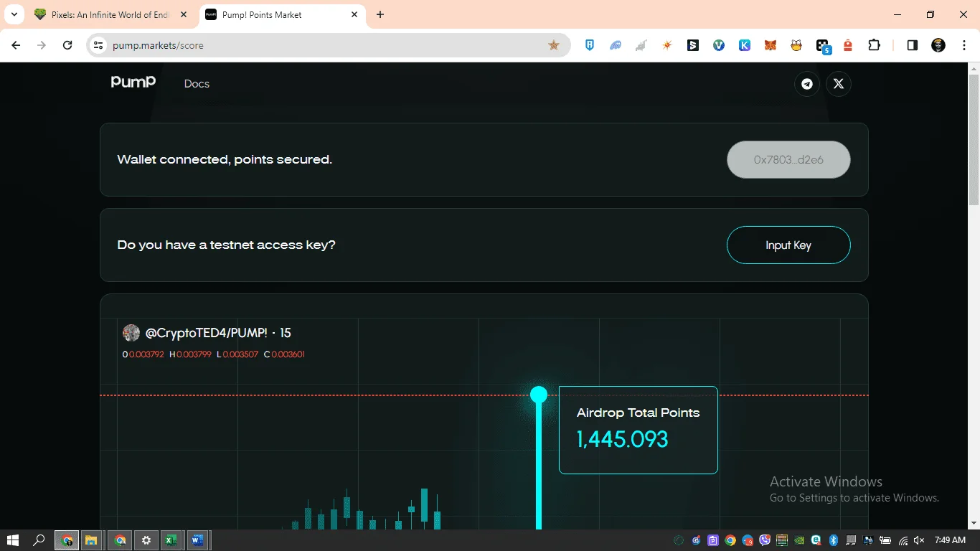Open Settings gear in taskbar
Screen dimensions: 980x551
[146, 540]
